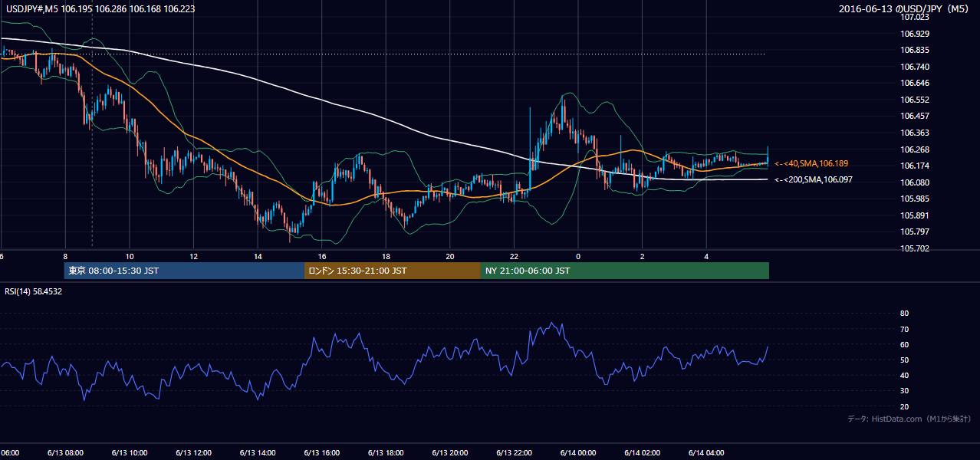Select the Tokyo 08:00-15:30 JST session bar
980x460 pixels.
(184, 271)
